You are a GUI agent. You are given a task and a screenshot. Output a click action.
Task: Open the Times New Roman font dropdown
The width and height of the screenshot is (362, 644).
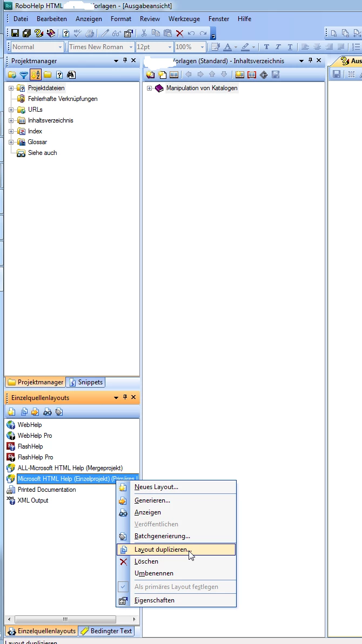point(131,47)
